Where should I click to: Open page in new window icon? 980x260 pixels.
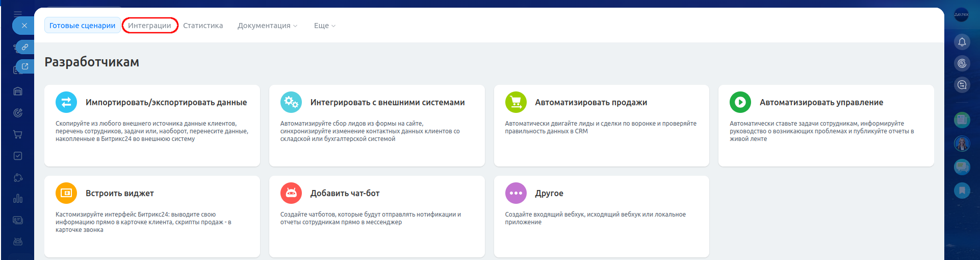click(24, 66)
